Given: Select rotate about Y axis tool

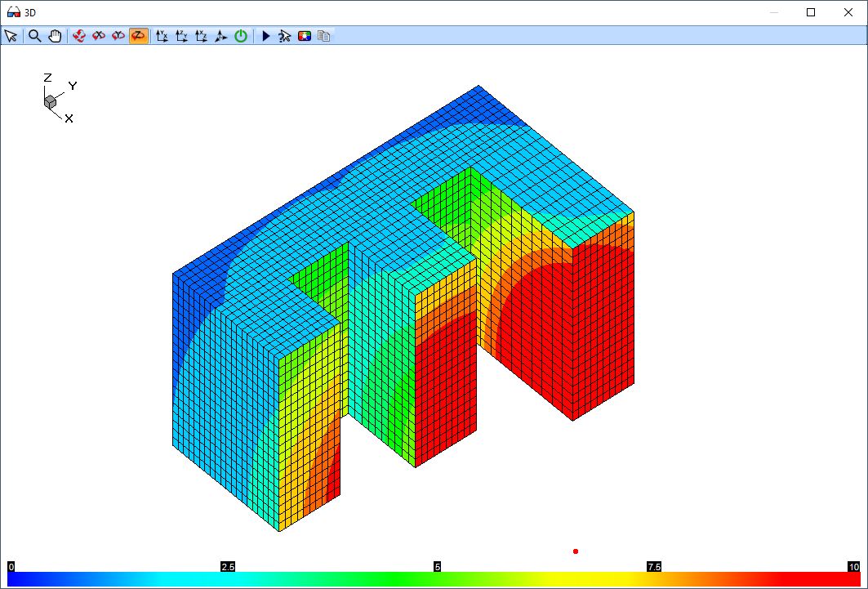Looking at the screenshot, I should pyautogui.click(x=118, y=36).
